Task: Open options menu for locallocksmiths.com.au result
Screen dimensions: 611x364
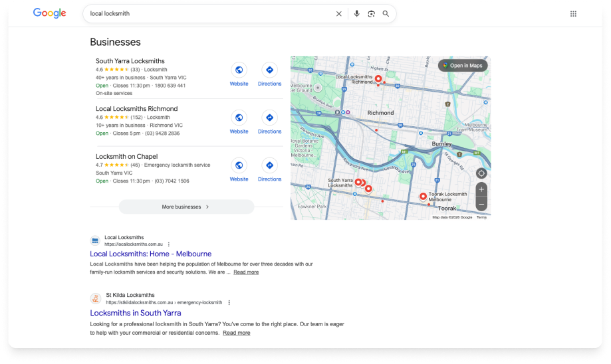Action: (169, 244)
